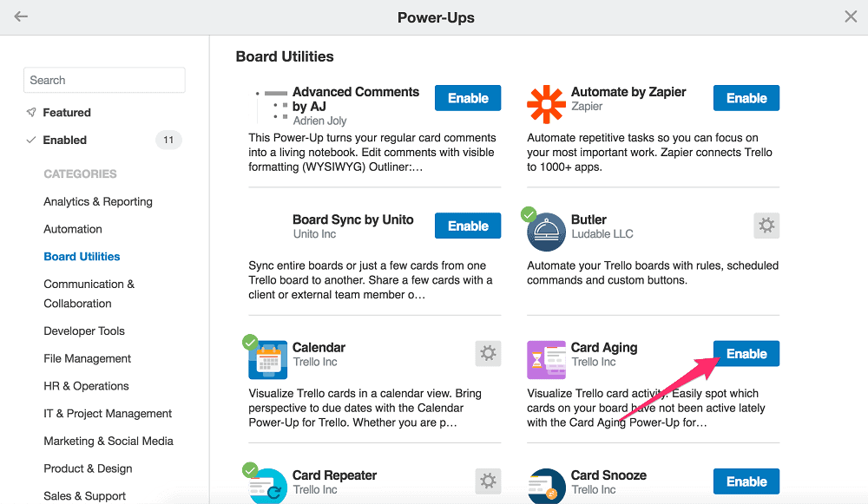This screenshot has height=504, width=868.
Task: Enable Board Sync by Unito
Action: pos(468,226)
